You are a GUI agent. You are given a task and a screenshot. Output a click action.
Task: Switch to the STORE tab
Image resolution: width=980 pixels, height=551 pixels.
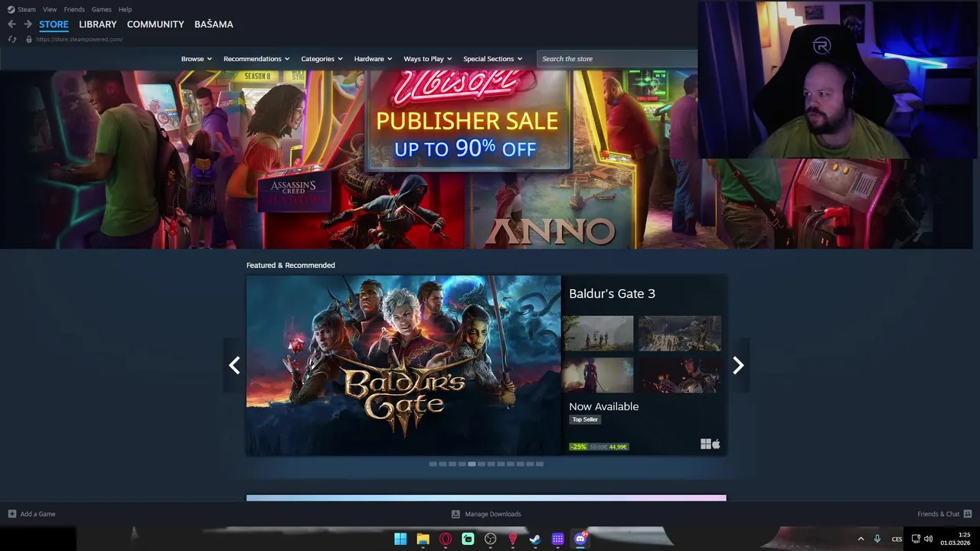click(x=54, y=24)
